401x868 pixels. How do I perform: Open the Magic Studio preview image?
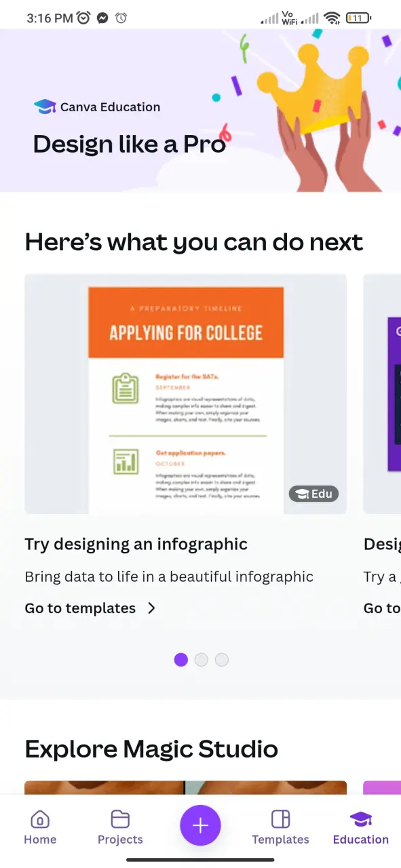(x=186, y=787)
